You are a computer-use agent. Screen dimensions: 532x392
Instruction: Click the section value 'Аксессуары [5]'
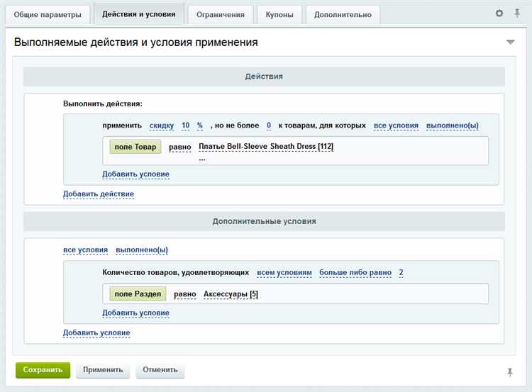[231, 294]
